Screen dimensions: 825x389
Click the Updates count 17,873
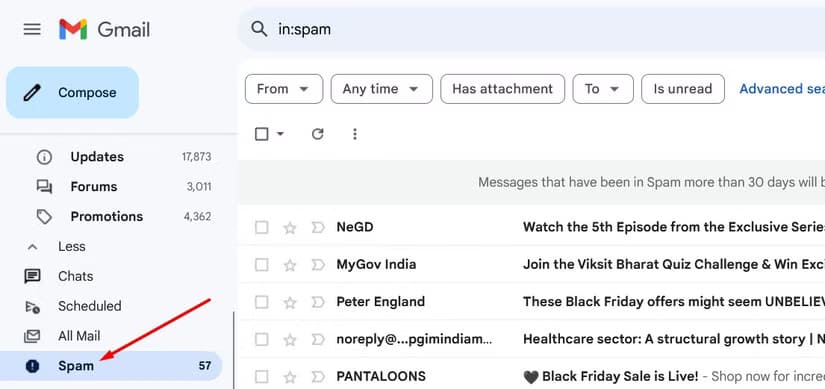pos(197,157)
